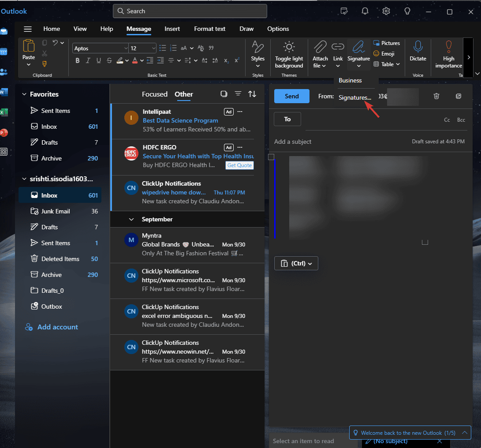
Task: Click the Clear formatting icon
Action: tap(201, 48)
